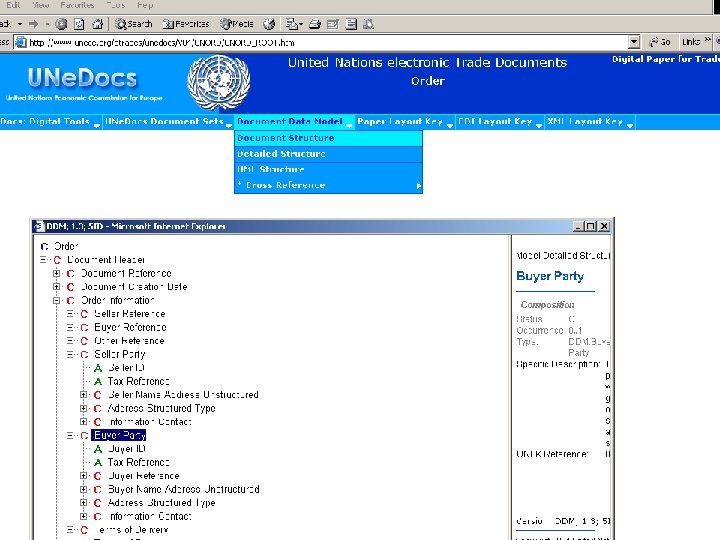Click the Links toolbar label

[x=691, y=42]
